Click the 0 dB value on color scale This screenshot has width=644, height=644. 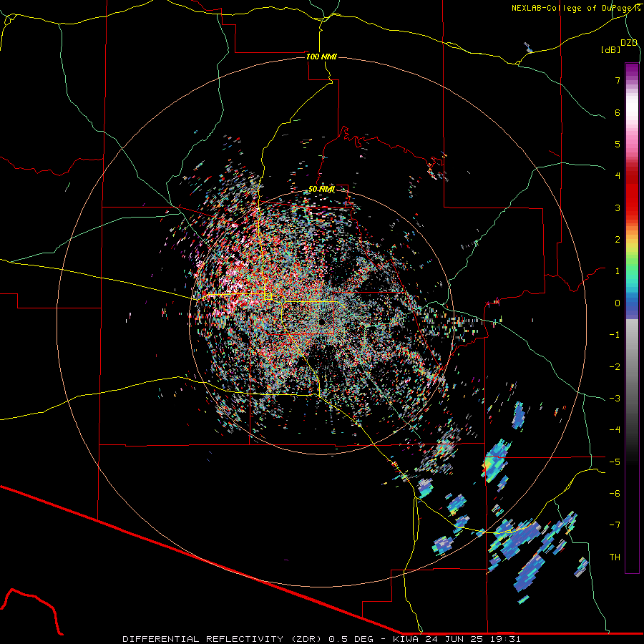618,303
